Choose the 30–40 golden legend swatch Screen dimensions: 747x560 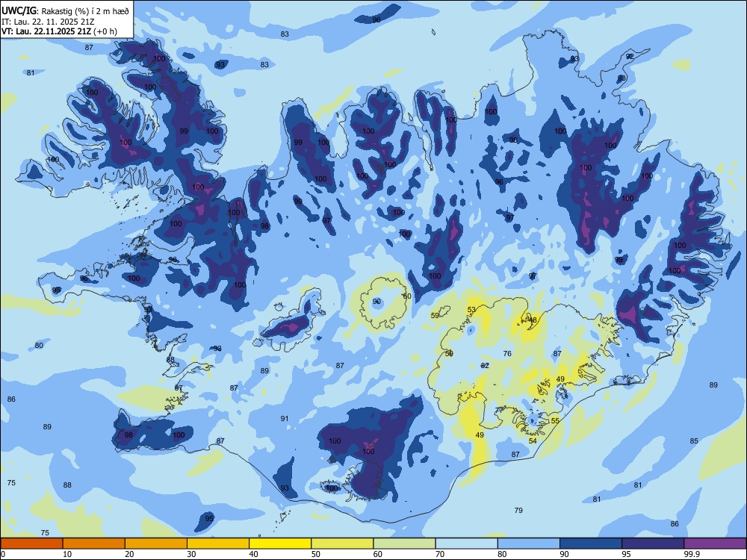click(217, 544)
